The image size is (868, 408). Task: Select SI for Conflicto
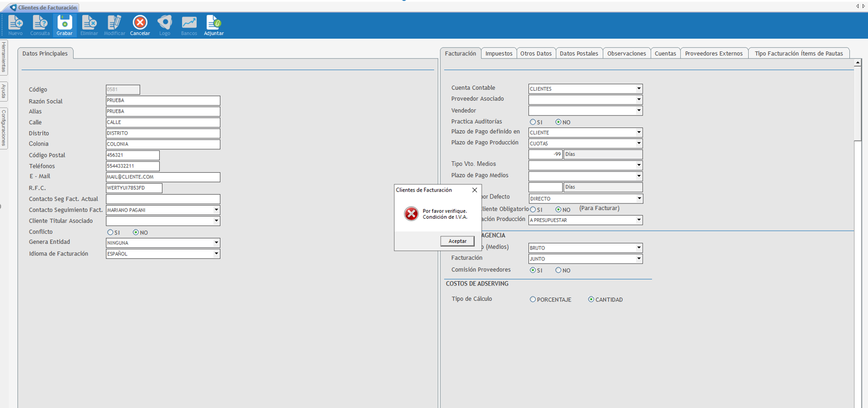pyautogui.click(x=110, y=232)
